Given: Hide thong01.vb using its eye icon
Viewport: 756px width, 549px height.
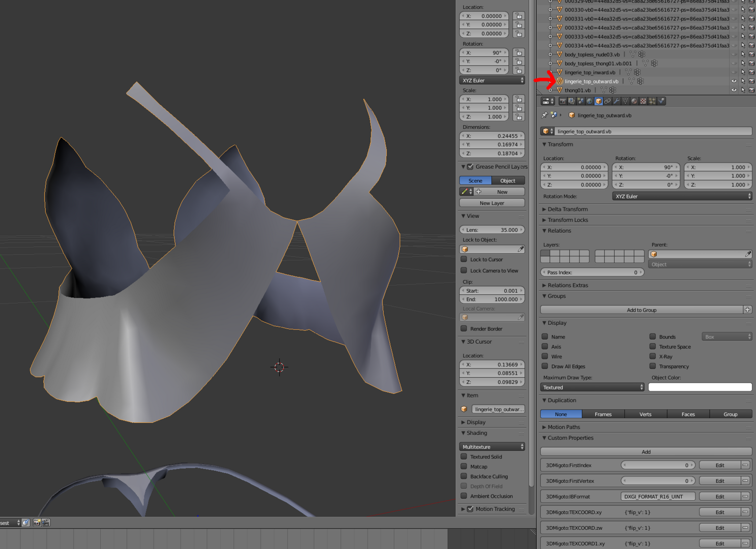Looking at the screenshot, I should [734, 90].
